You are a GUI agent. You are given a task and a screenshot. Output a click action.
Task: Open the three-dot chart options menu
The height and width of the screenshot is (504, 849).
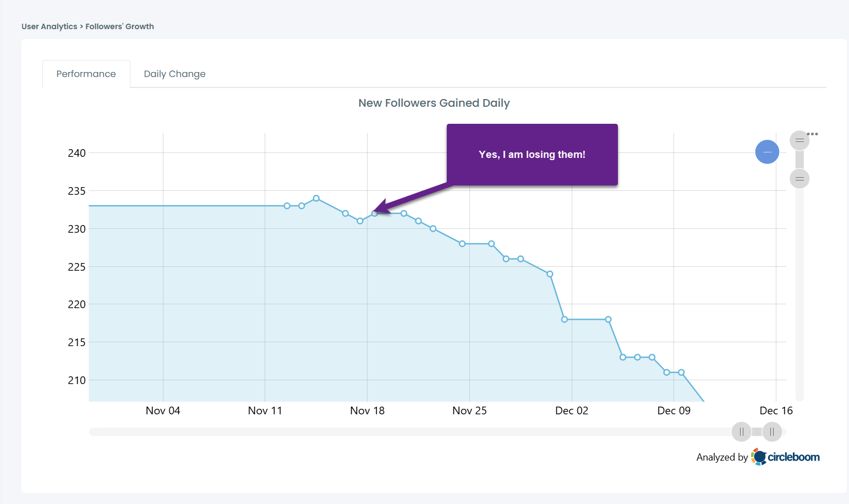pos(812,133)
